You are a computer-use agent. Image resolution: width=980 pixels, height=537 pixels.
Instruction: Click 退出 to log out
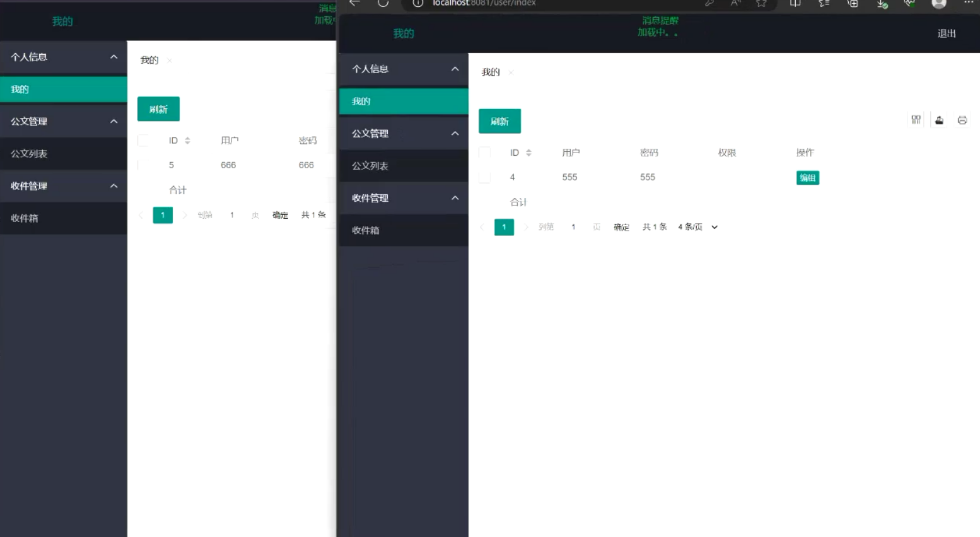click(947, 33)
